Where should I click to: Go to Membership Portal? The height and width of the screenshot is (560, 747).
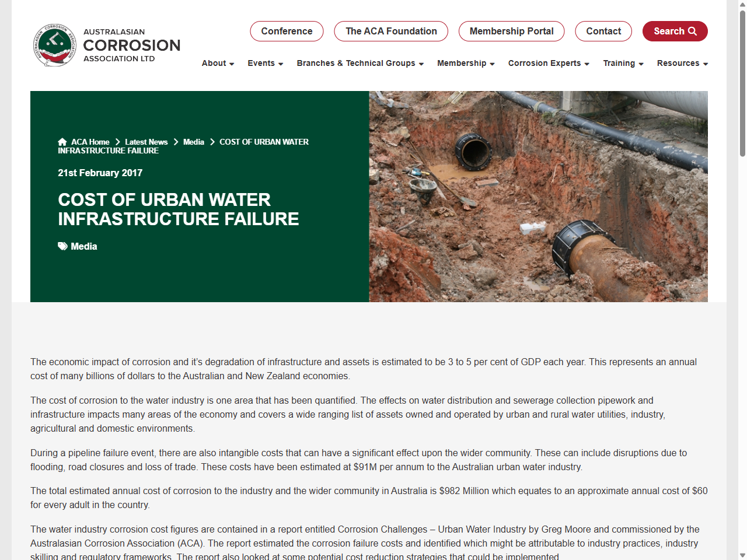[511, 32]
